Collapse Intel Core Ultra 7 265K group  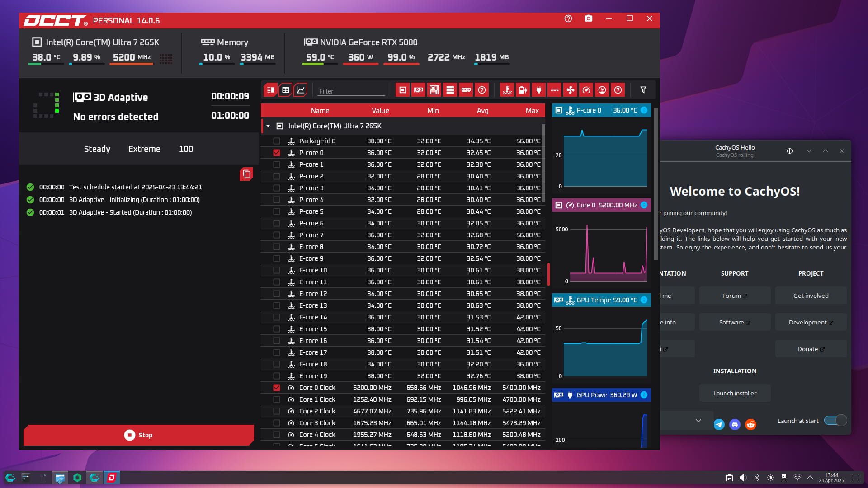point(268,126)
